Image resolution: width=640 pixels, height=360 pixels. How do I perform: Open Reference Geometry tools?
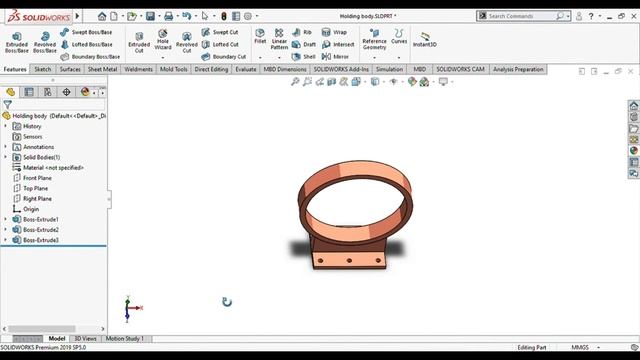[x=374, y=39]
